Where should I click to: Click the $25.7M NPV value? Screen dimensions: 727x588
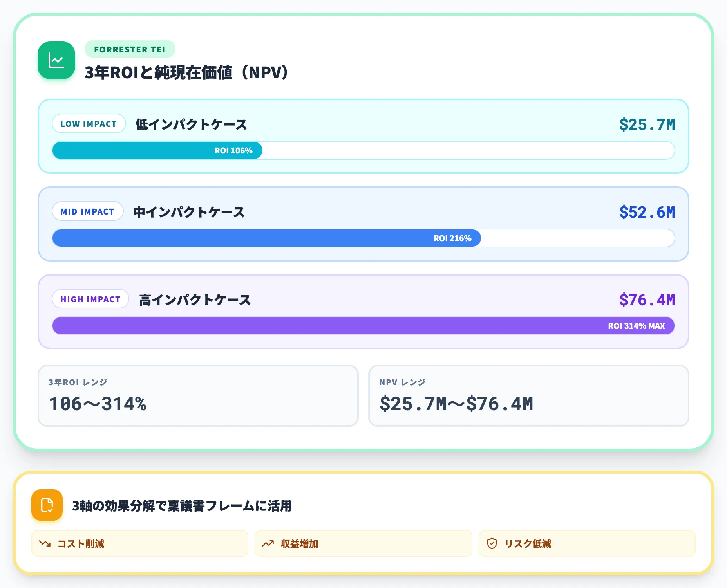click(647, 124)
